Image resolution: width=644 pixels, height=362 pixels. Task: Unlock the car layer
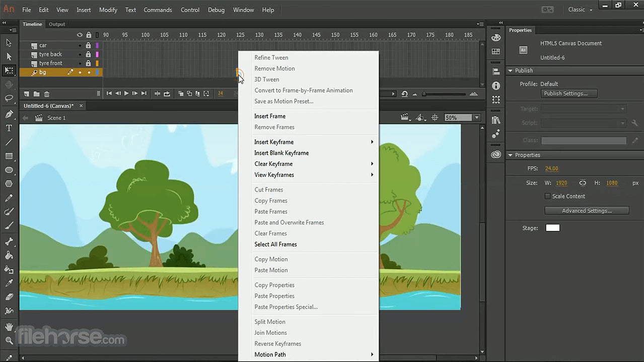tap(89, 45)
